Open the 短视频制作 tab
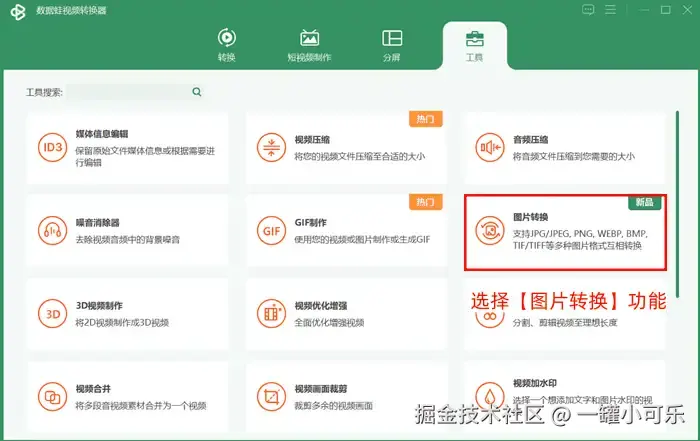Screen dimensions: 700x441 [x=309, y=45]
